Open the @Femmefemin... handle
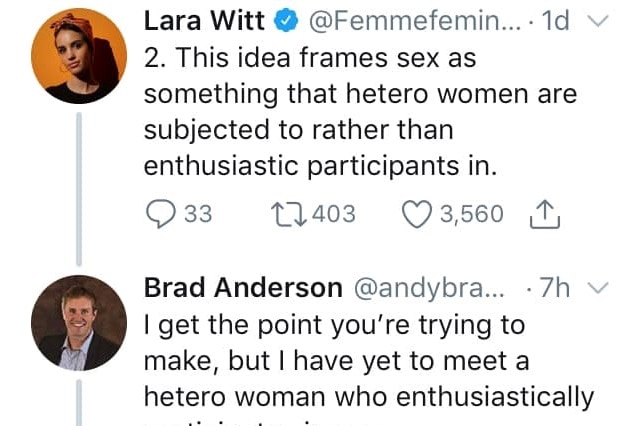The height and width of the screenshot is (426, 639). [415, 21]
